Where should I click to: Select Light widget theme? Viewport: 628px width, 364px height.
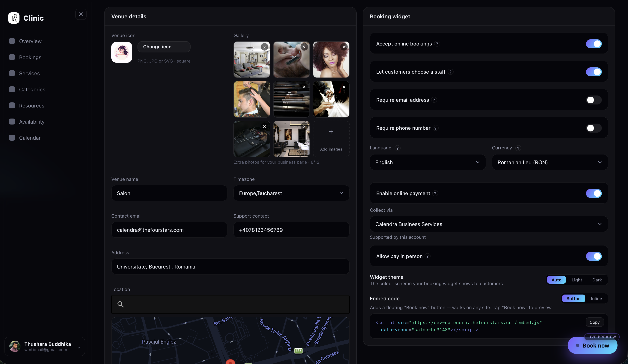[x=577, y=280]
